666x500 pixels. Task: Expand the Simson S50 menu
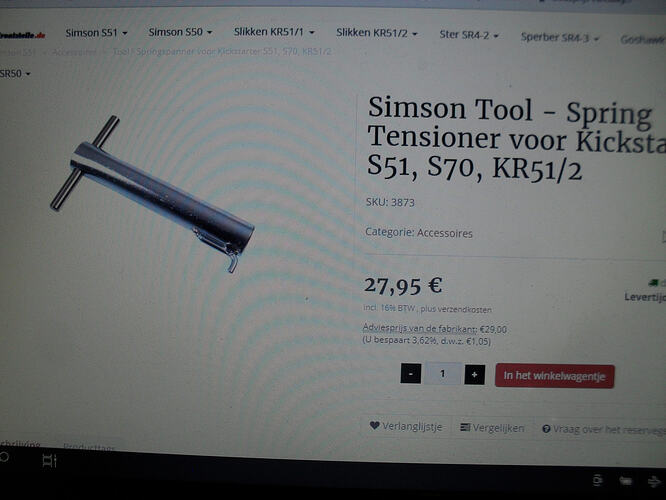coord(180,32)
